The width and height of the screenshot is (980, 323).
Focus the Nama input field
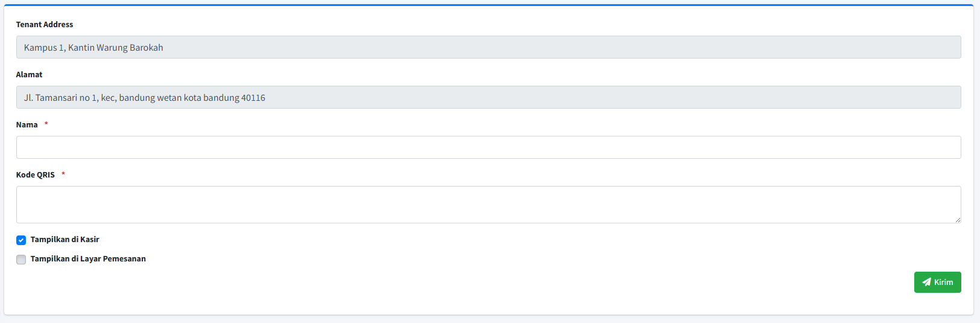coord(488,147)
